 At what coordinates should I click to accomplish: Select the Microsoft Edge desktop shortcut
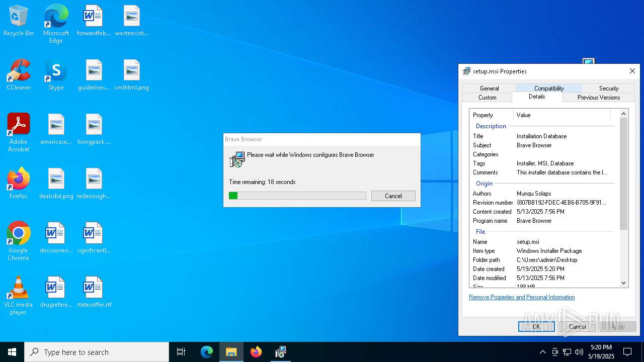coord(56,24)
